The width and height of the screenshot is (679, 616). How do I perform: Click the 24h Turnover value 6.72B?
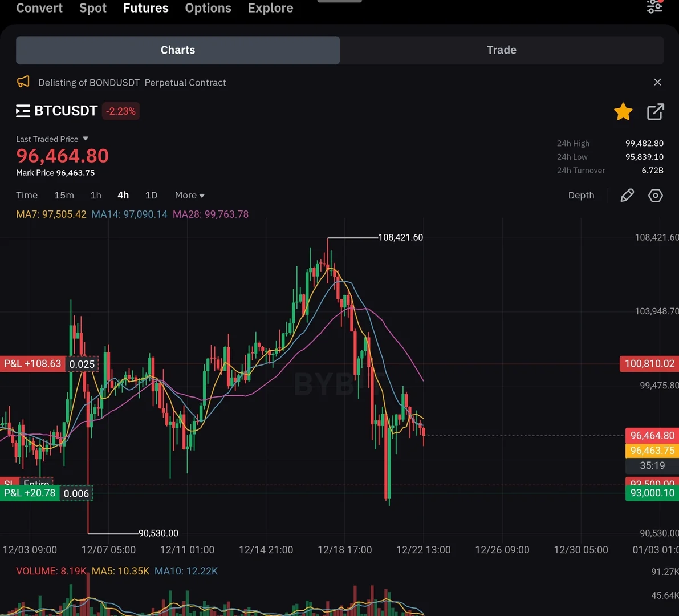[x=652, y=170]
